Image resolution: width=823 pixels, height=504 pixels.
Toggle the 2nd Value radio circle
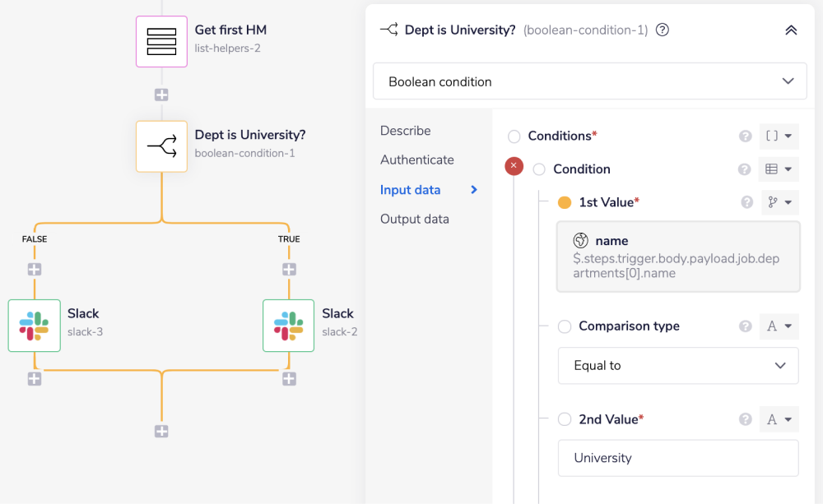tap(565, 419)
